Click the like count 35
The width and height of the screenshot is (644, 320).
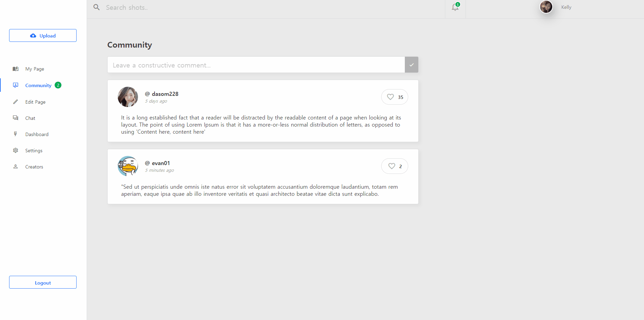tap(400, 97)
